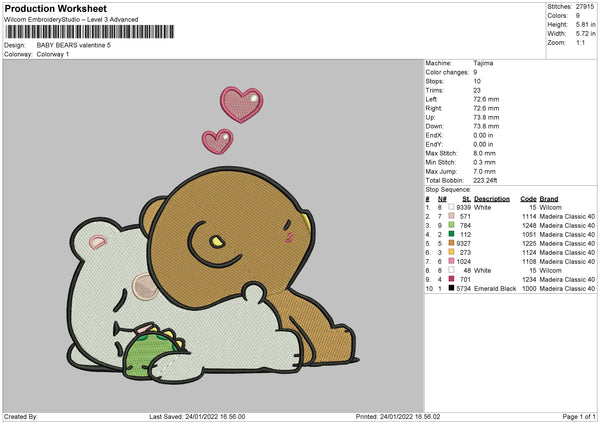The width and height of the screenshot is (600, 424).
Task: Click the Width value 5.72 in
Action: (x=585, y=34)
